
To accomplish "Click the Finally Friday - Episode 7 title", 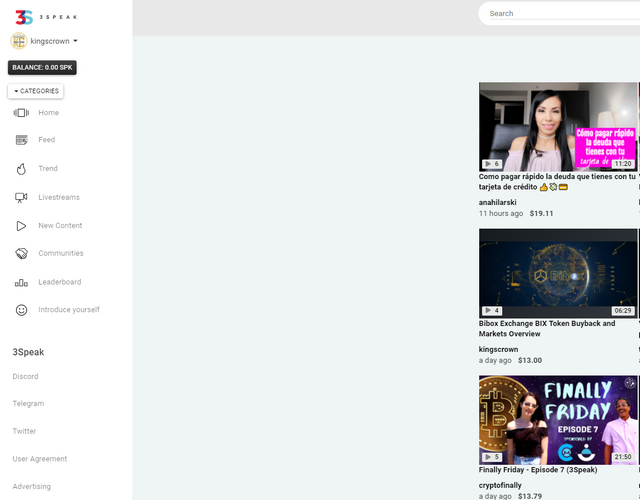I will 538,470.
